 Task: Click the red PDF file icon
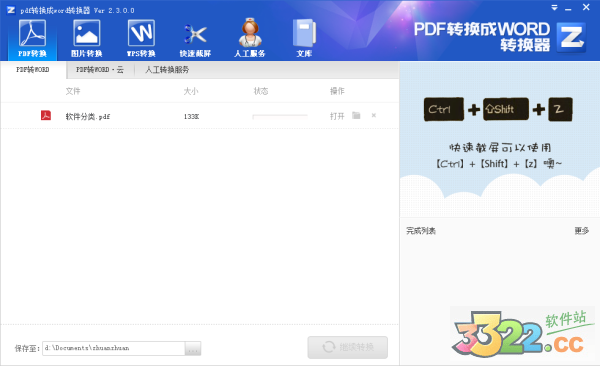(x=46, y=115)
